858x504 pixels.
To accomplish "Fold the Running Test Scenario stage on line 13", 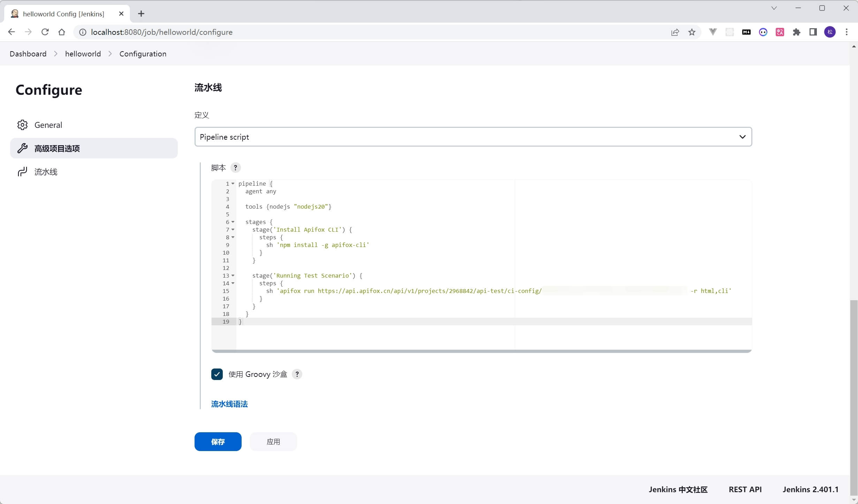I will tap(233, 276).
